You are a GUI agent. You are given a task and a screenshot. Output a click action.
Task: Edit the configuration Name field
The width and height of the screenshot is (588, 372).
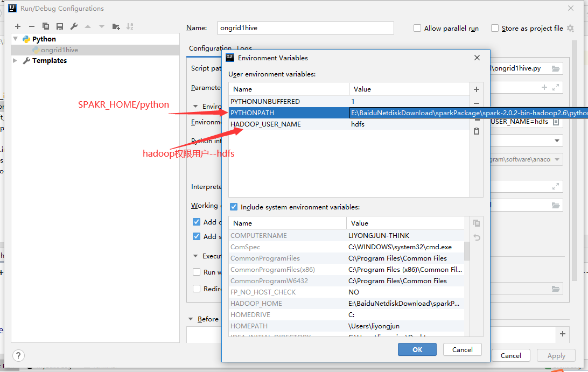click(x=305, y=28)
